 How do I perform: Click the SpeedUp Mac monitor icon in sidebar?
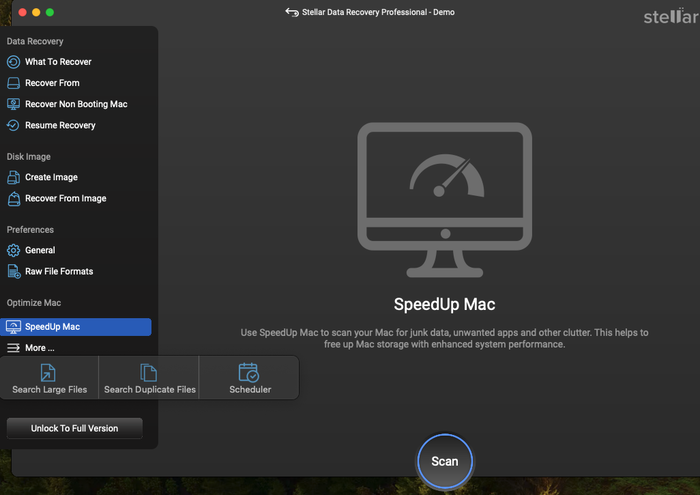tap(13, 327)
